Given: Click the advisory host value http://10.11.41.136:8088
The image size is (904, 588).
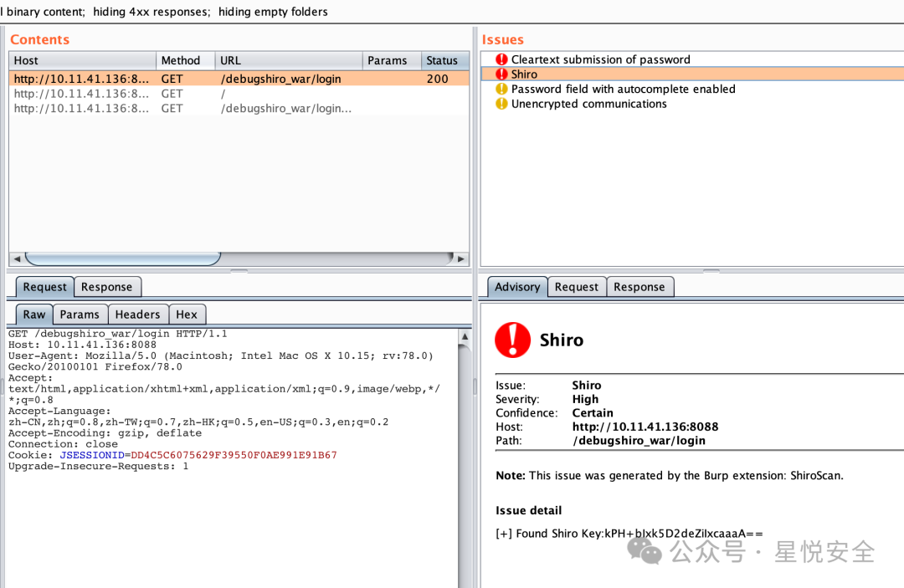Looking at the screenshot, I should pos(645,427).
